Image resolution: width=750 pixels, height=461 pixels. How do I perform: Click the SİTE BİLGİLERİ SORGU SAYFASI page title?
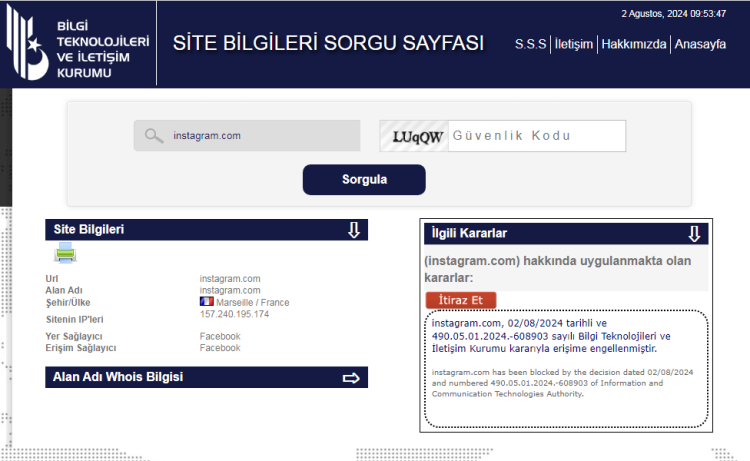tap(328, 44)
